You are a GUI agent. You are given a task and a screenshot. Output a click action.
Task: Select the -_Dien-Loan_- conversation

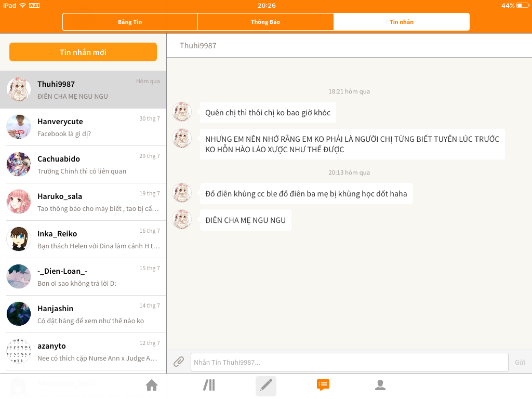[x=83, y=277]
